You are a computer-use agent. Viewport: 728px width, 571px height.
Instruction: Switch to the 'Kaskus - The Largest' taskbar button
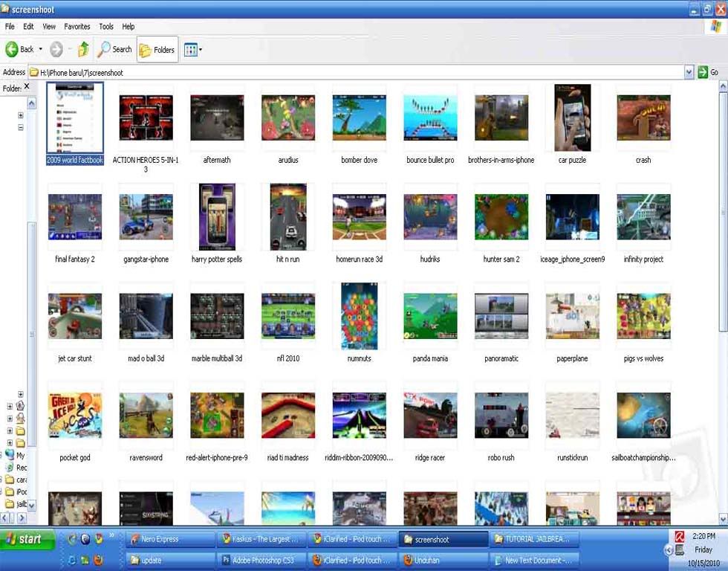tap(261, 540)
